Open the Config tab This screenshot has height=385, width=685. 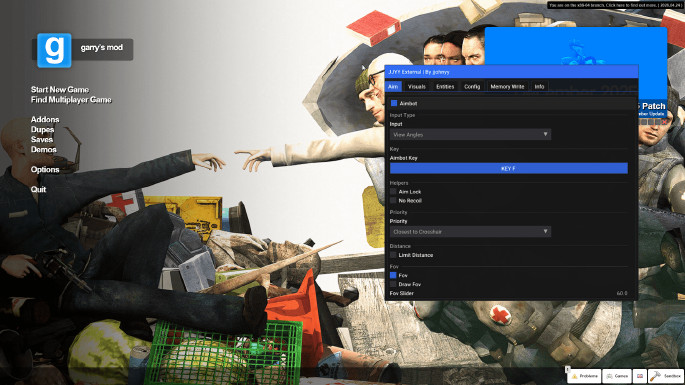(472, 87)
